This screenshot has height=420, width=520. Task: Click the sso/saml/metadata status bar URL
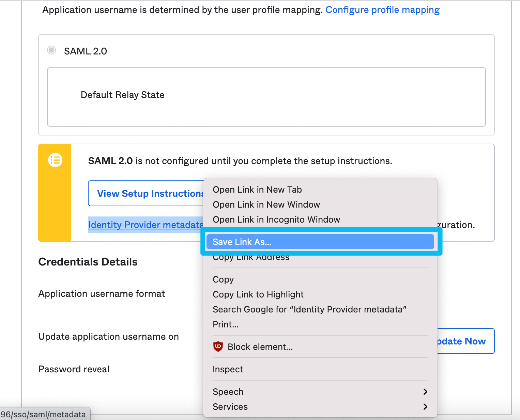(x=43, y=414)
